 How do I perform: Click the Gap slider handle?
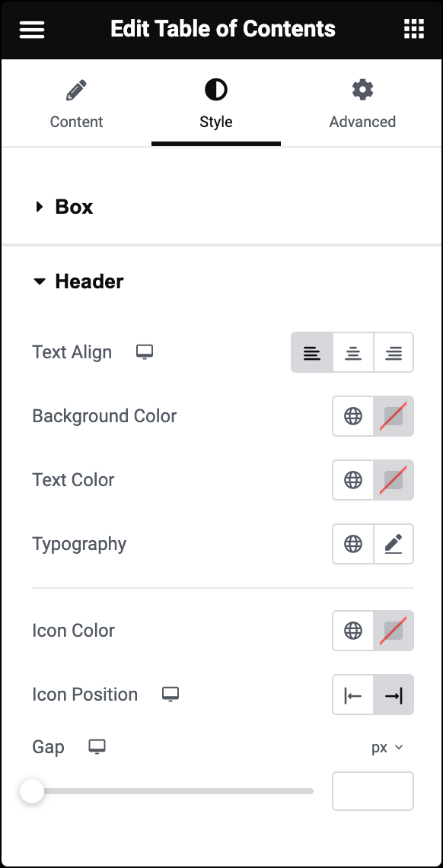pyautogui.click(x=31, y=791)
